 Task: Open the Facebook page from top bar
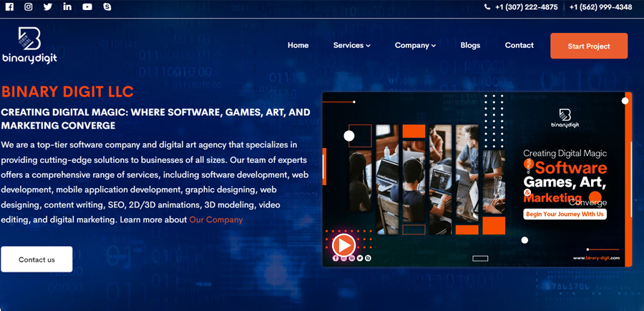[9, 7]
